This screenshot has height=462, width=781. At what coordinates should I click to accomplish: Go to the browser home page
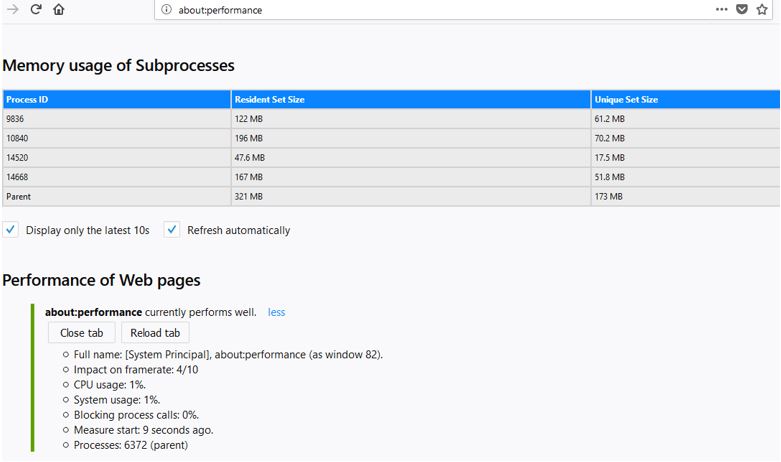pyautogui.click(x=58, y=10)
